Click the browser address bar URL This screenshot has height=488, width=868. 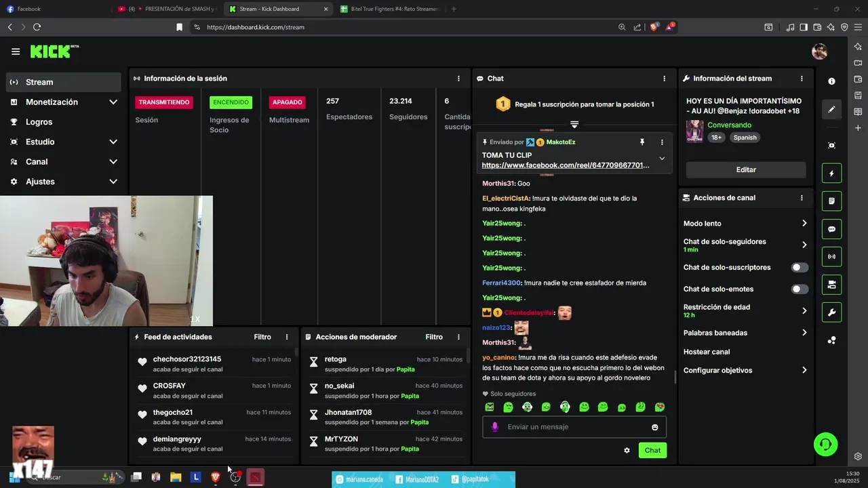256,27
